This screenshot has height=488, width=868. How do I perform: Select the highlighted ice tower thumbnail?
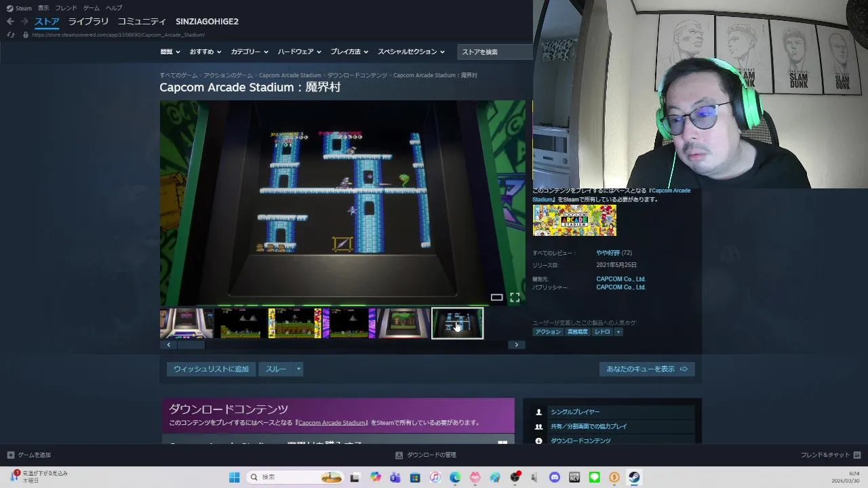click(458, 323)
